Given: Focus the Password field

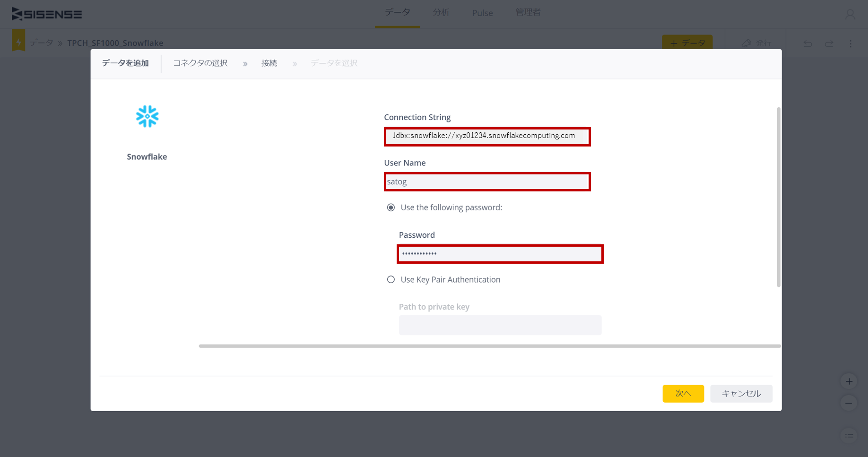Looking at the screenshot, I should coord(500,254).
